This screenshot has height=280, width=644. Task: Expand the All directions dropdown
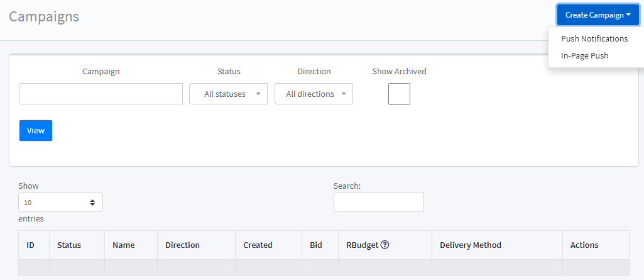(x=314, y=94)
